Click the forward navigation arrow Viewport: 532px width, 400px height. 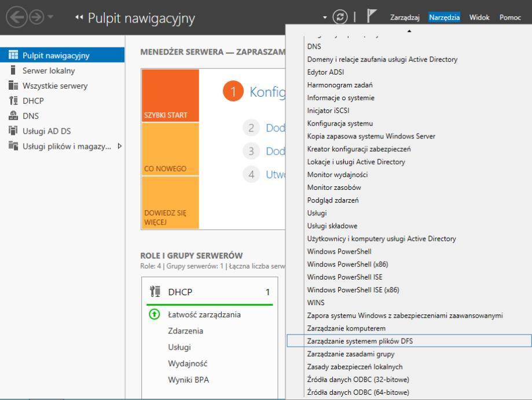click(x=36, y=17)
